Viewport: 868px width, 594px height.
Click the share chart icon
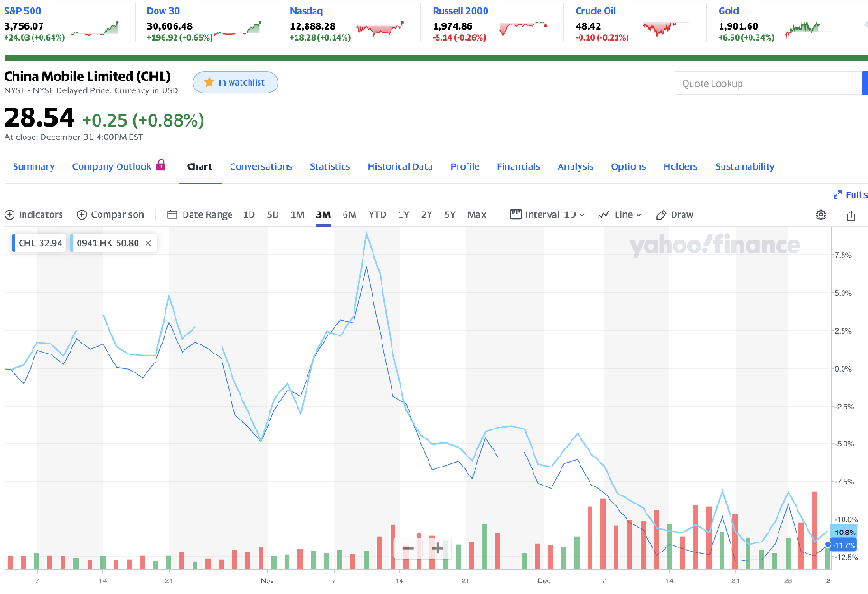coord(851,215)
